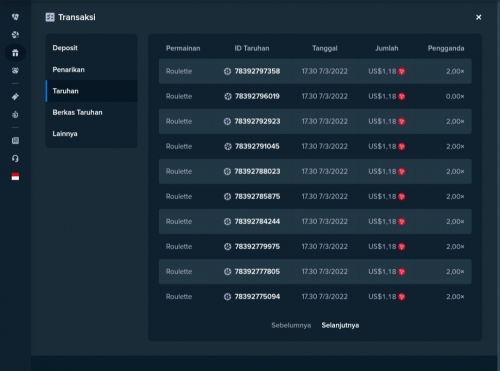Click bet icon beside 78392777805
The width and height of the screenshot is (500, 371).
click(227, 271)
